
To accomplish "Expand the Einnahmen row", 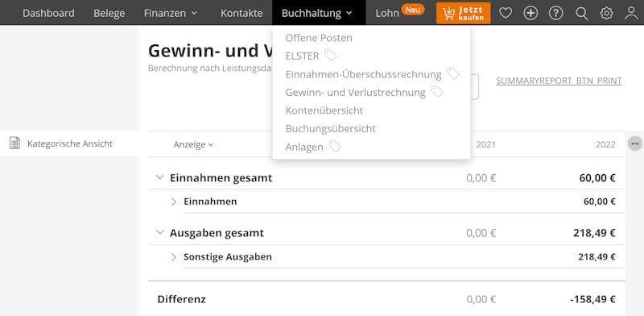I will click(174, 202).
